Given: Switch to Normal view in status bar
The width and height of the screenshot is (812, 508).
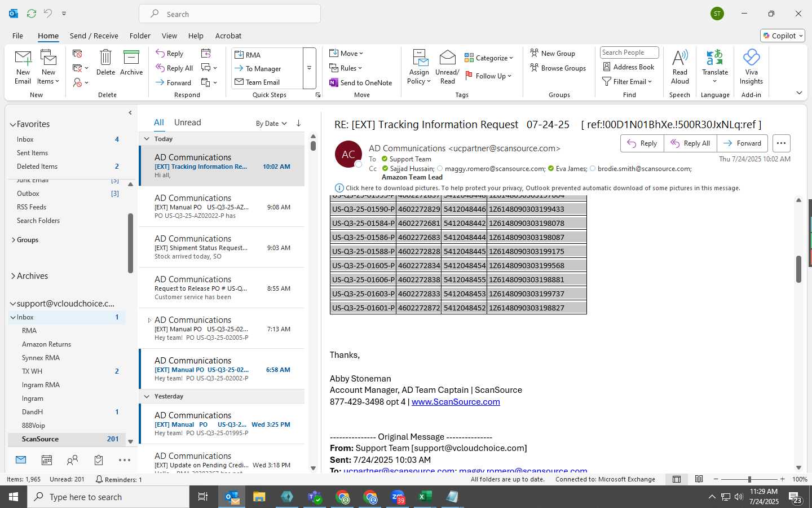Looking at the screenshot, I should (677, 479).
